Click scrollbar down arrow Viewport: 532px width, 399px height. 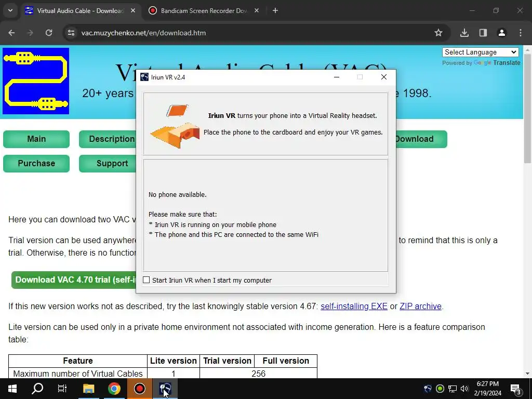(x=527, y=374)
